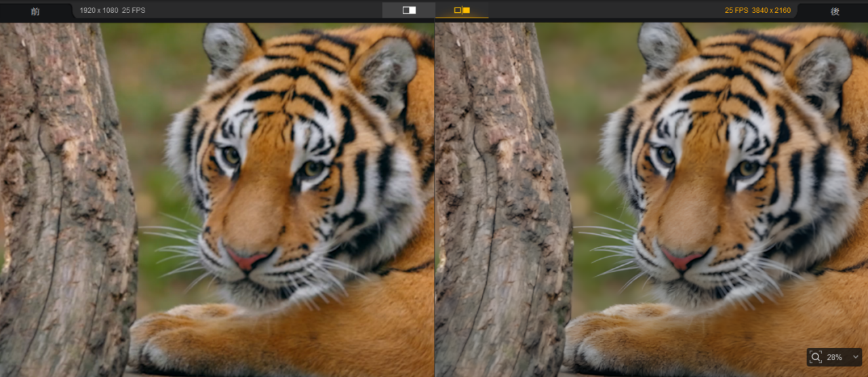Viewport: 868px width, 377px height.
Task: Click the tiger's nose in before preview
Action: [245, 258]
